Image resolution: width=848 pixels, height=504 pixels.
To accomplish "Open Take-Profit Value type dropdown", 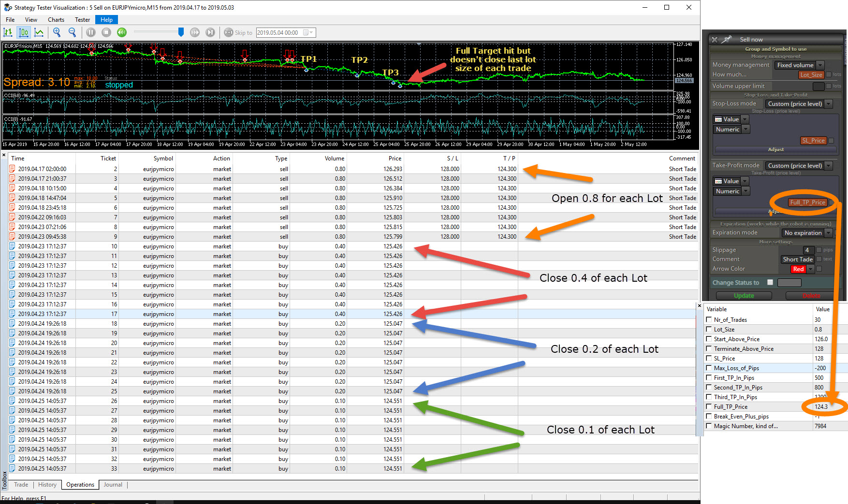I will click(x=745, y=181).
